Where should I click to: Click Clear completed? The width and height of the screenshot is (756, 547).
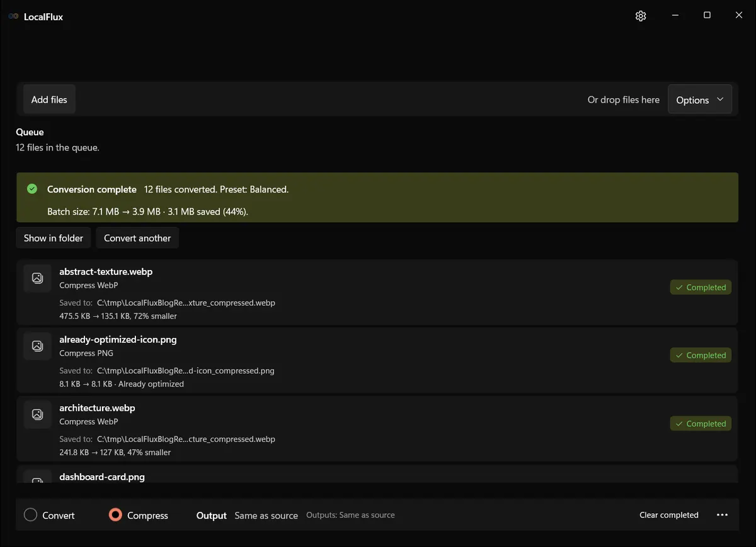[669, 515]
